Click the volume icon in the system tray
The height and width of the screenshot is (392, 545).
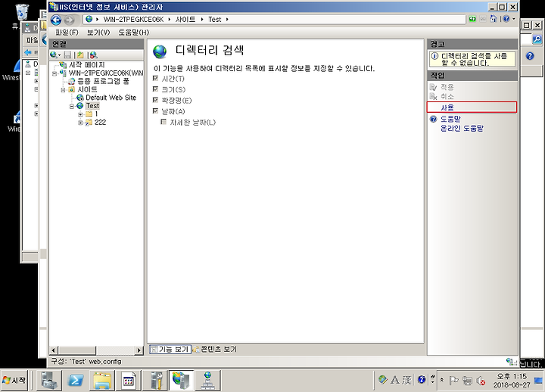point(481,381)
